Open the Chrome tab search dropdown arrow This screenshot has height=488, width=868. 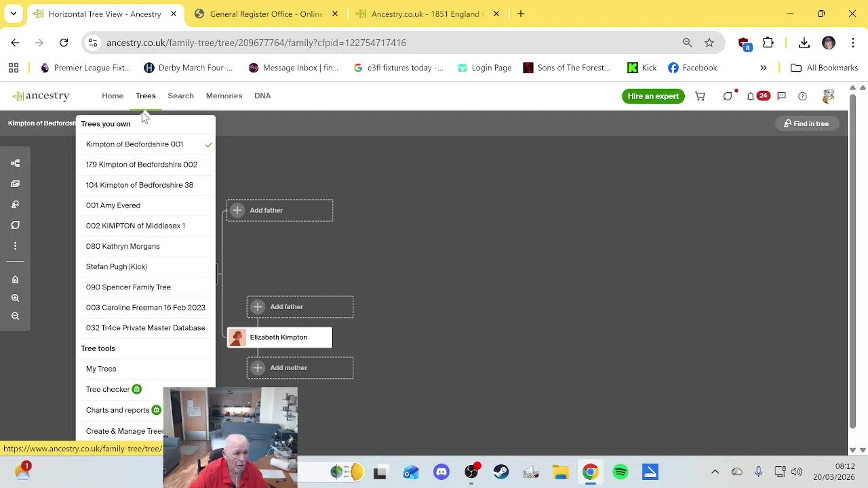pos(14,14)
